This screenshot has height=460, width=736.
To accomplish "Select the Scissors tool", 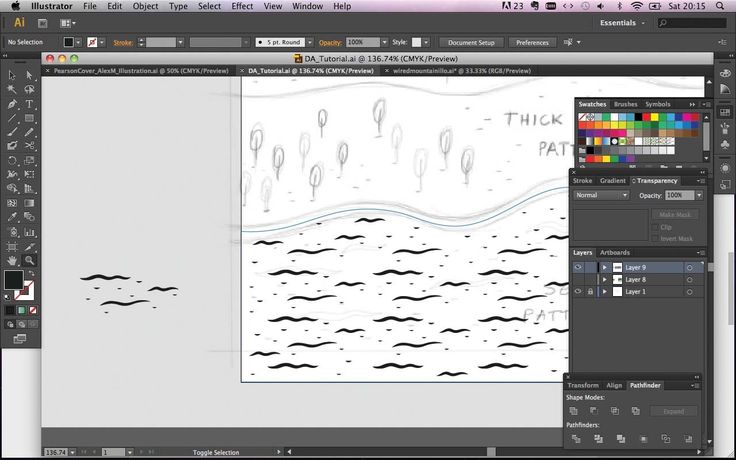I will tap(29, 146).
